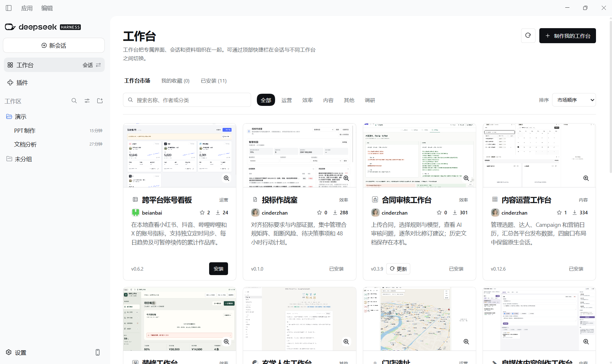Filter by 效率 category
The image size is (612, 364).
click(307, 100)
